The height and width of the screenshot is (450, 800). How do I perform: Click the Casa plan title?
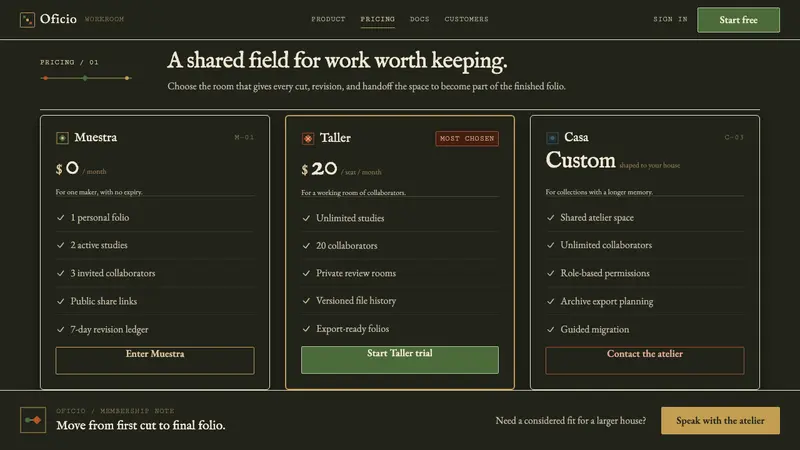(577, 137)
